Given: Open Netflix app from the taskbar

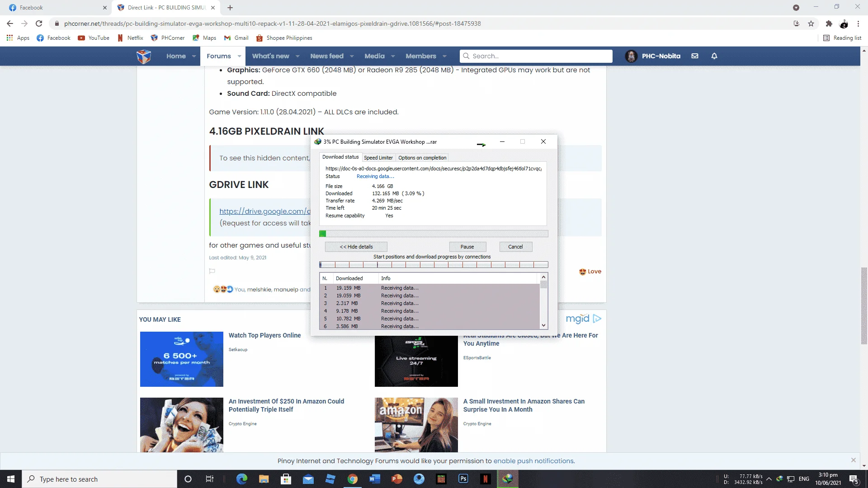Looking at the screenshot, I should [486, 479].
